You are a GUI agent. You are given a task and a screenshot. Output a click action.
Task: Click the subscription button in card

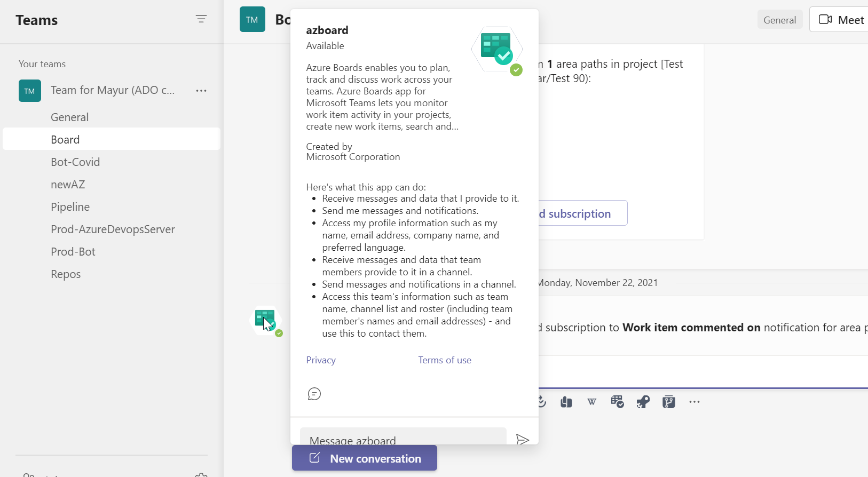pos(582,213)
